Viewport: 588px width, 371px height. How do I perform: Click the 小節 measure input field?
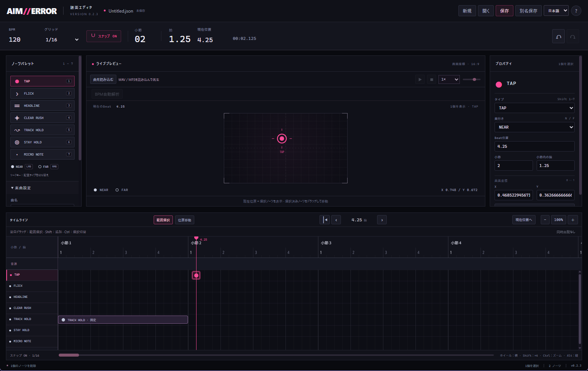tap(513, 166)
